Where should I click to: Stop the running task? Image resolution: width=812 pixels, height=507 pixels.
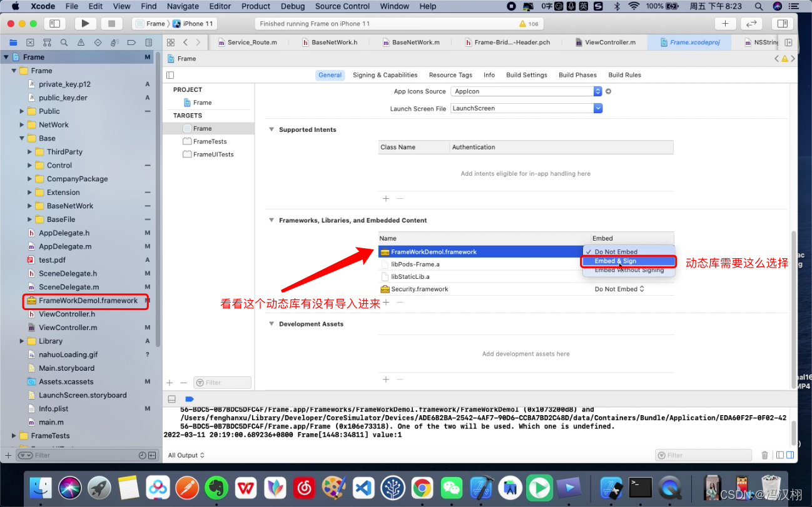(x=112, y=24)
